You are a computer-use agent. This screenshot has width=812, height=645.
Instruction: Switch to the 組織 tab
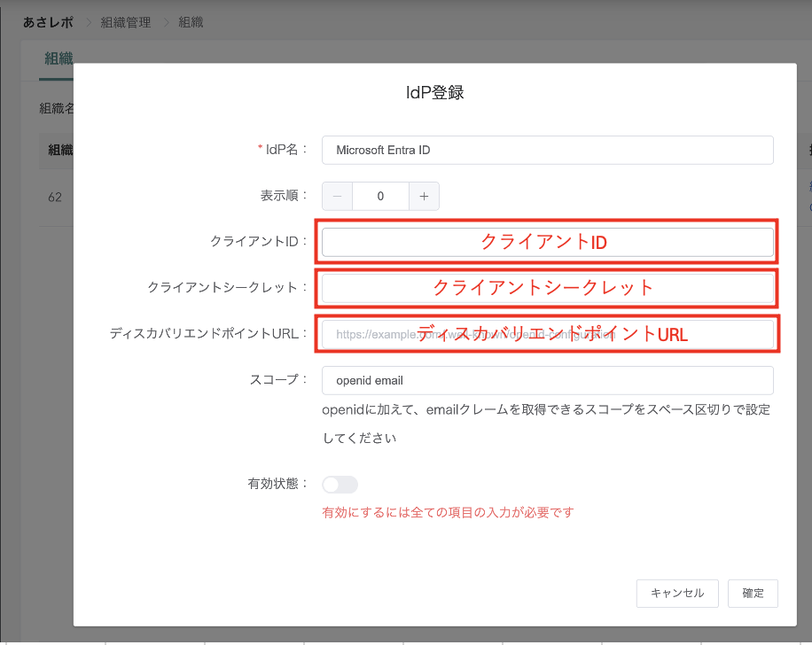(59, 60)
